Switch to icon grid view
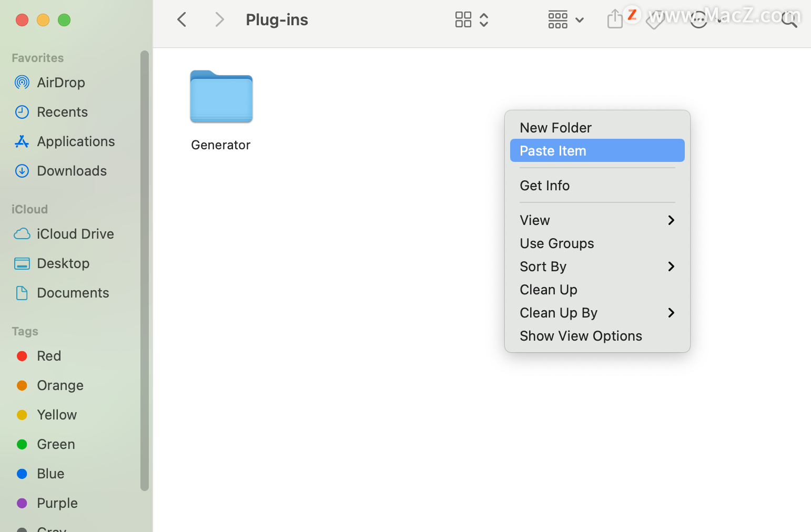 tap(463, 20)
